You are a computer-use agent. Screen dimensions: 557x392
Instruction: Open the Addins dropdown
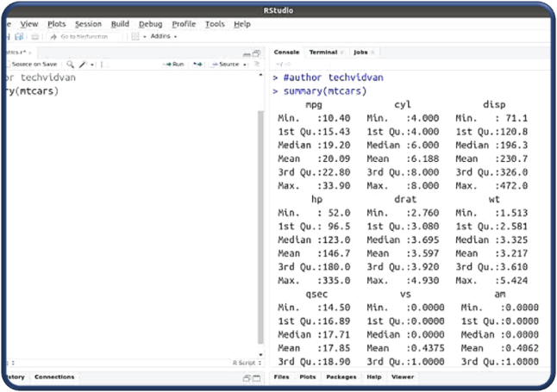pyautogui.click(x=164, y=36)
